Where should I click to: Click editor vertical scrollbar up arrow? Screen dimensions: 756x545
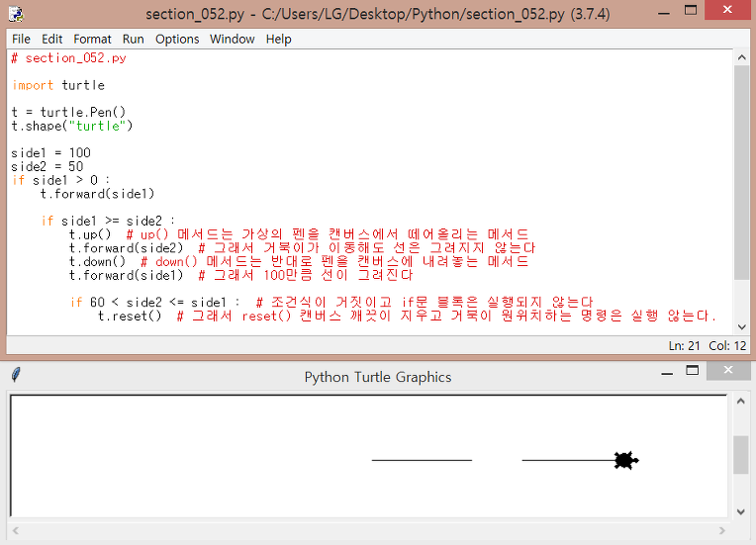pyautogui.click(x=741, y=57)
